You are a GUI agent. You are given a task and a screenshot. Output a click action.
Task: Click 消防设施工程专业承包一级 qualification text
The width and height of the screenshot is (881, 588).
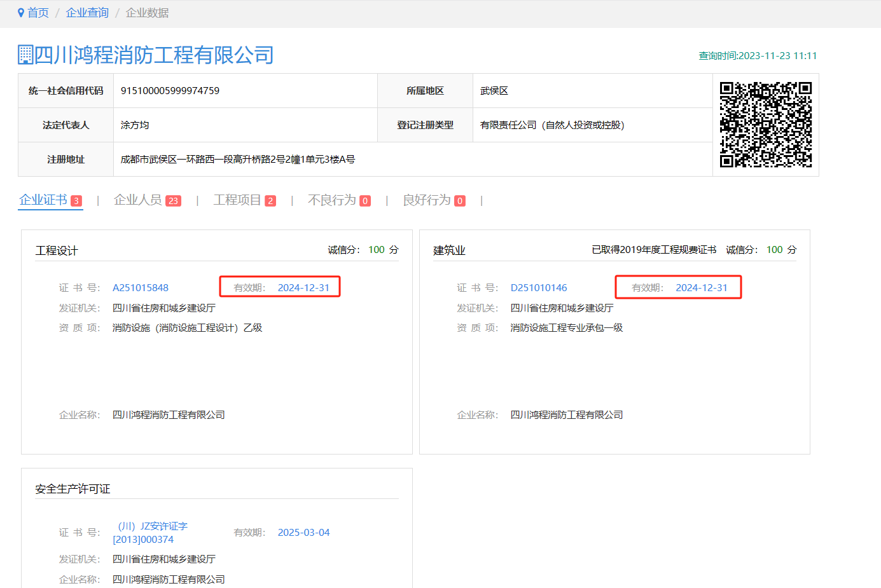[x=567, y=328]
